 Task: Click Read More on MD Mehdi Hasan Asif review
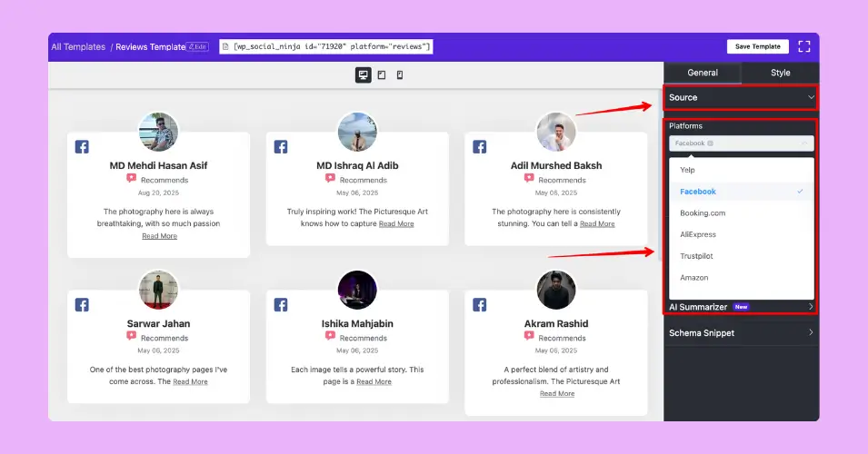(x=159, y=236)
